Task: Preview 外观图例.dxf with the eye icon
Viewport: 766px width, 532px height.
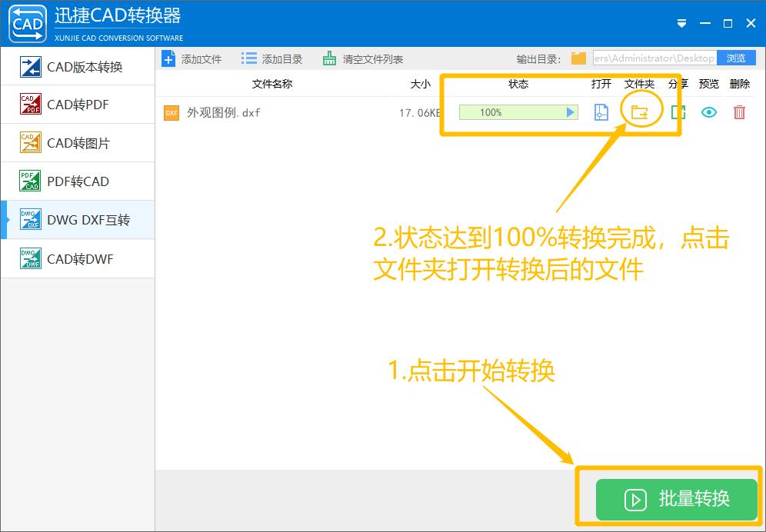Action: point(709,112)
